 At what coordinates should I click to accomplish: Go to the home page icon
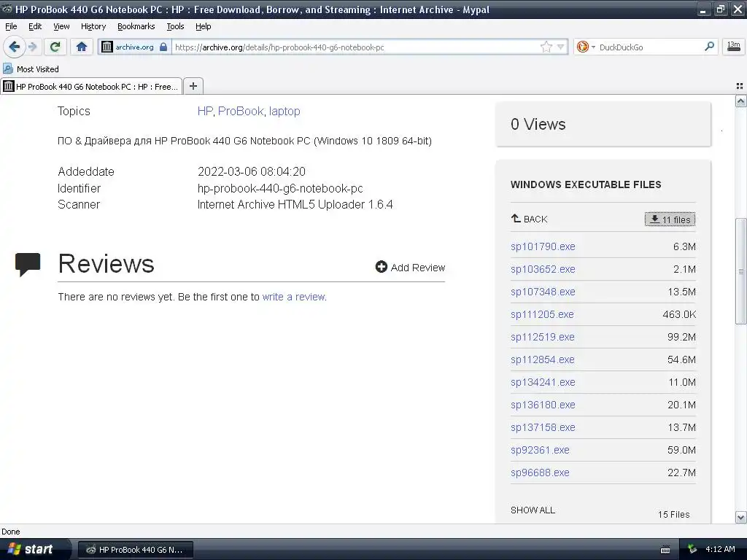coord(82,47)
